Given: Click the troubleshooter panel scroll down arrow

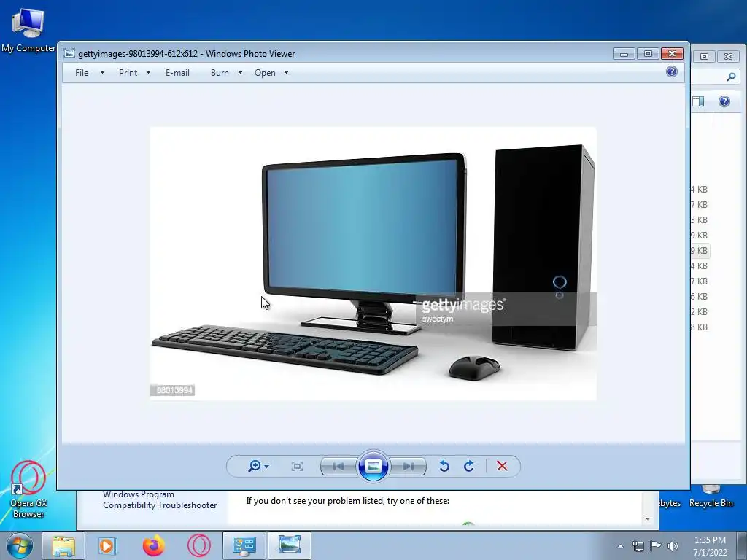Looking at the screenshot, I should point(648,518).
